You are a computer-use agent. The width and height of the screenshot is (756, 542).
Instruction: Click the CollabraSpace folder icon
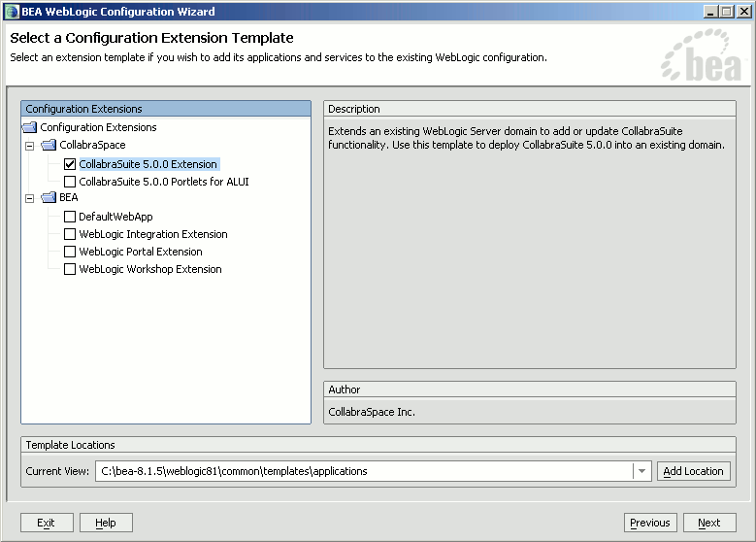[49, 145]
